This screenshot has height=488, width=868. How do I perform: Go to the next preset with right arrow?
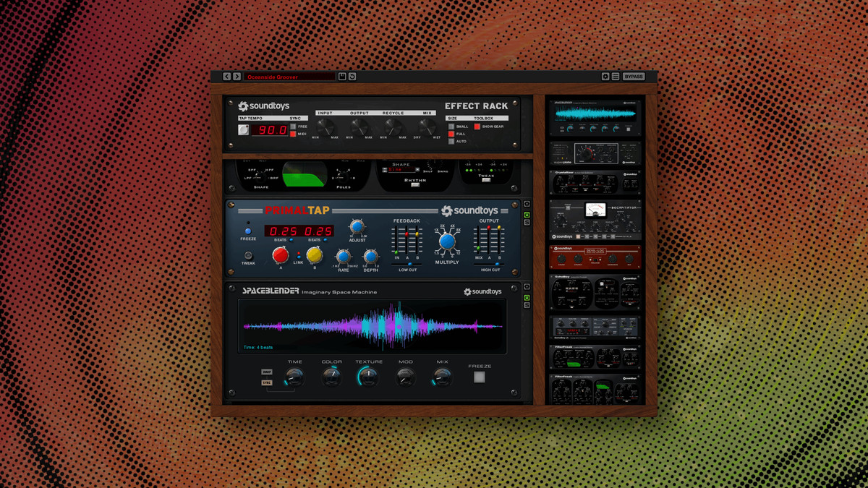click(237, 77)
